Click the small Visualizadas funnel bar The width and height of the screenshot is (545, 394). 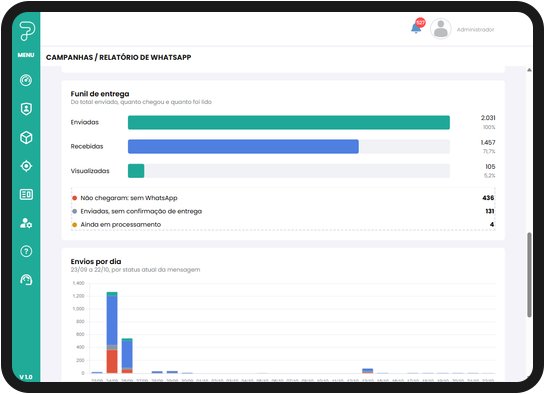pos(136,171)
